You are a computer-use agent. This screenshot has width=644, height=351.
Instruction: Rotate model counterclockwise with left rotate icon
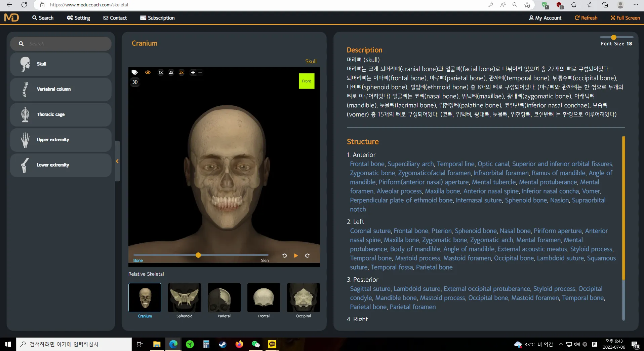(x=284, y=256)
